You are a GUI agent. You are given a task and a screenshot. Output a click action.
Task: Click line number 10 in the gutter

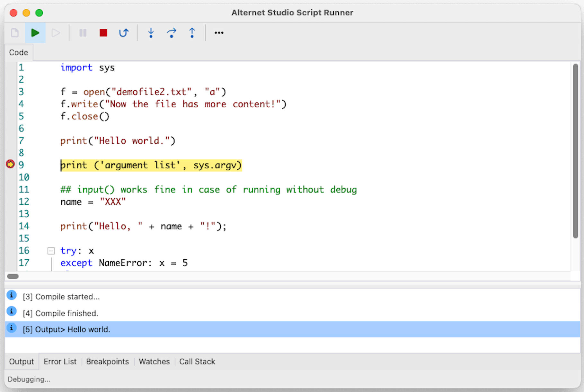click(x=24, y=177)
